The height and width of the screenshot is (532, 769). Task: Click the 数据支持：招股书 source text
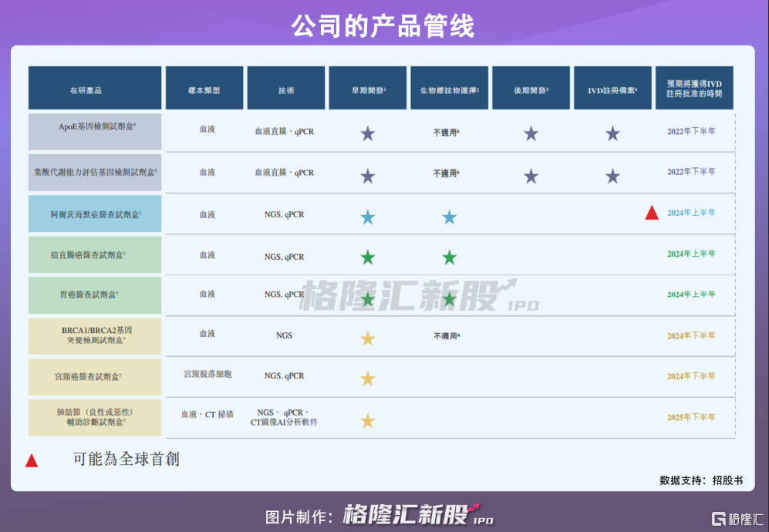pos(701,480)
